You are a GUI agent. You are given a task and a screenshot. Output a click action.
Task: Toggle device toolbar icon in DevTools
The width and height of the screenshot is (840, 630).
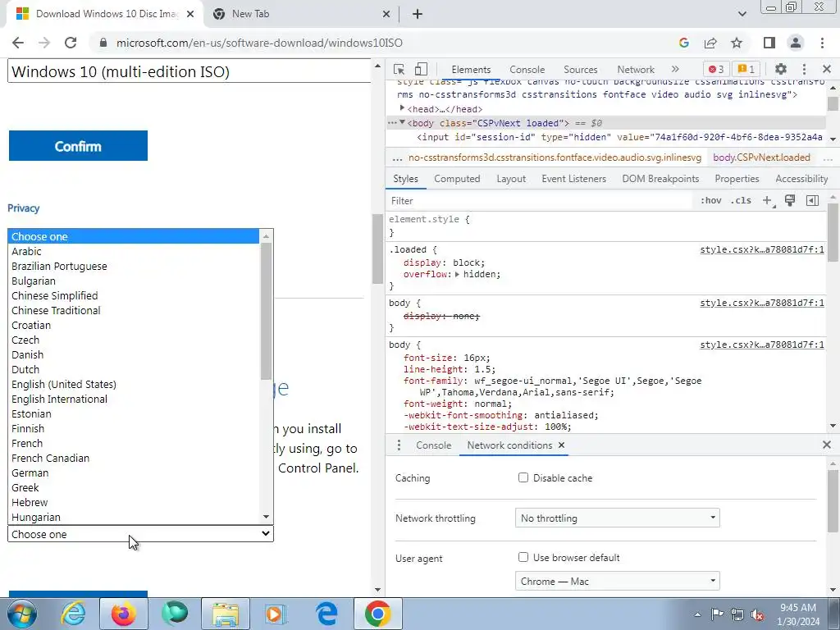point(421,69)
